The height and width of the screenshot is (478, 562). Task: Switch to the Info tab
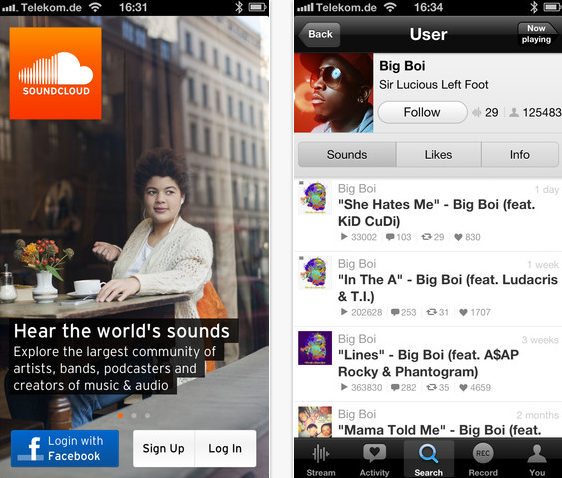tap(520, 154)
